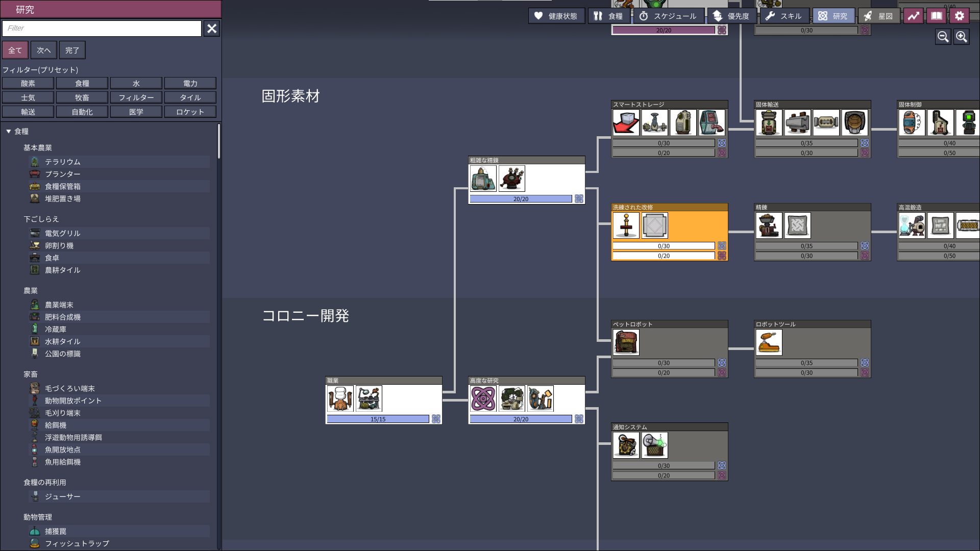Select the フィルター preset button
Viewport: 980px width, 551px height.
(136, 97)
